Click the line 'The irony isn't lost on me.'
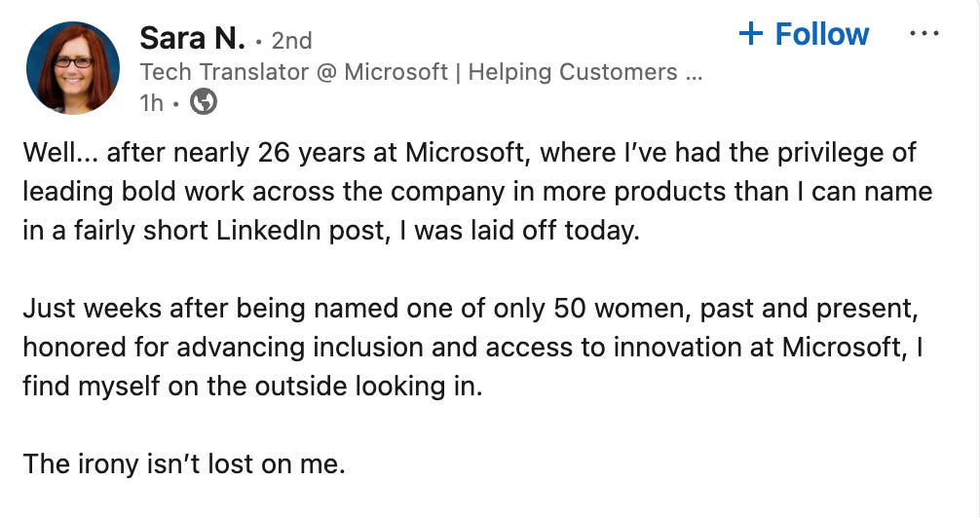This screenshot has width=980, height=518. pyautogui.click(x=184, y=464)
